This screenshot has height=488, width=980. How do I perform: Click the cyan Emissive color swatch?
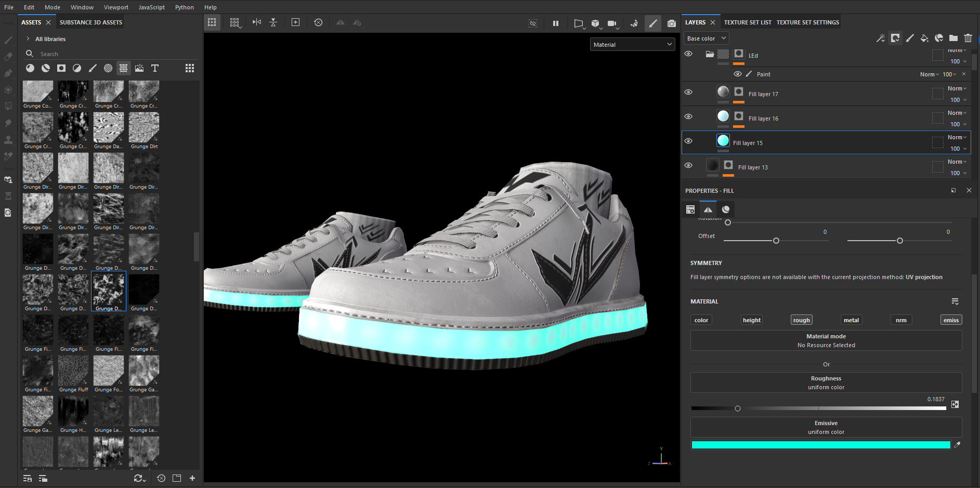pyautogui.click(x=820, y=445)
